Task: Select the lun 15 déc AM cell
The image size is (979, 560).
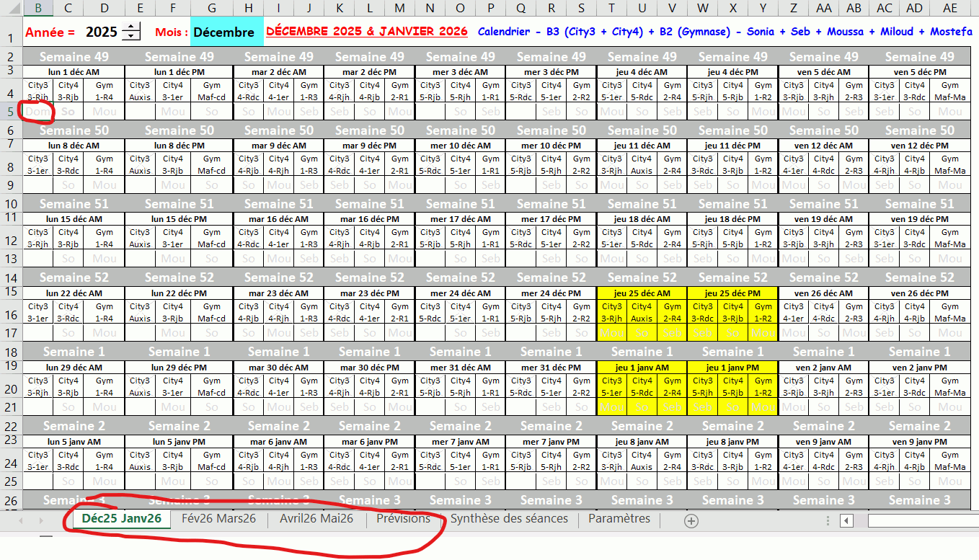Action: pyautogui.click(x=74, y=219)
